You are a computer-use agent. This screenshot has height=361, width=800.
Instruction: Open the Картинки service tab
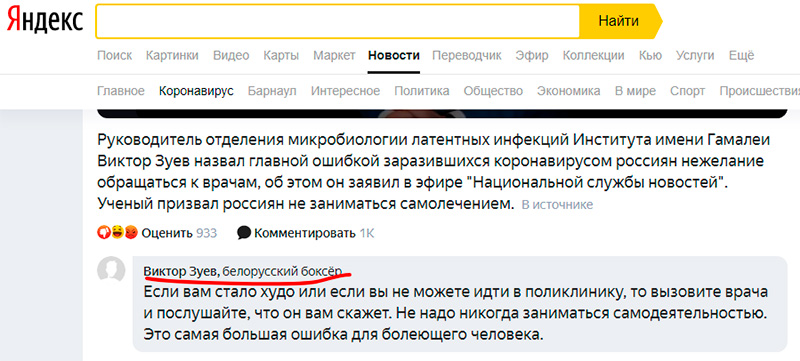(172, 56)
